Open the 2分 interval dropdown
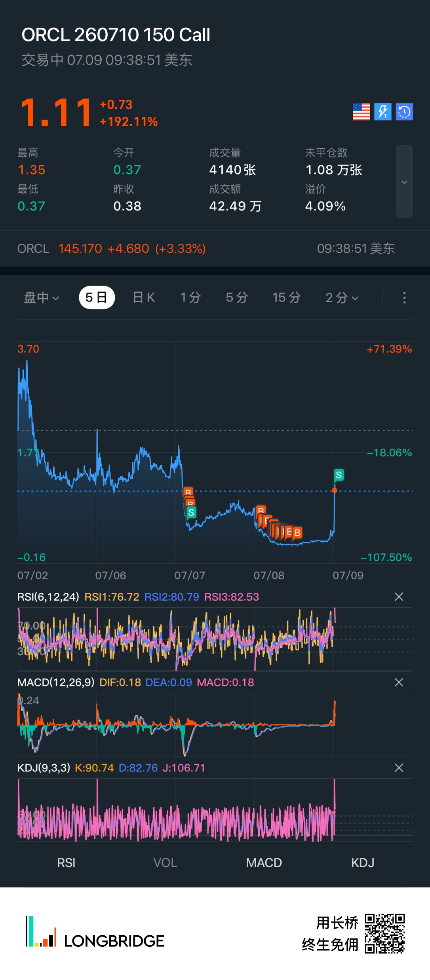 tap(342, 298)
